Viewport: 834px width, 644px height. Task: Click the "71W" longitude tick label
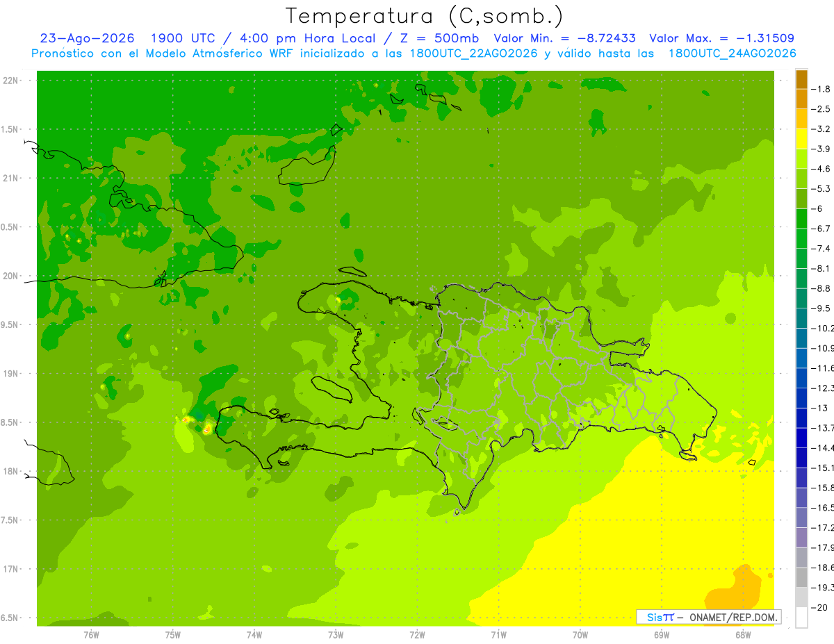point(498,635)
